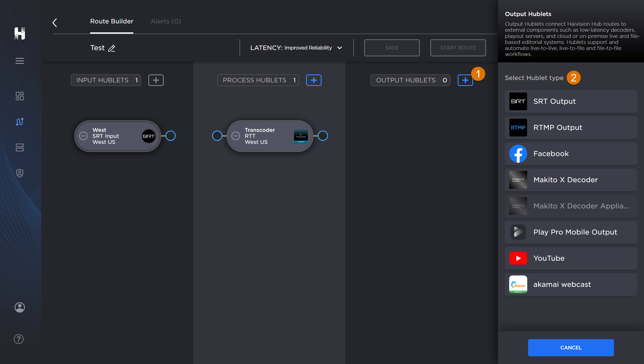Add a Process Hublet with plus button
This screenshot has width=644, height=364.
tap(314, 80)
